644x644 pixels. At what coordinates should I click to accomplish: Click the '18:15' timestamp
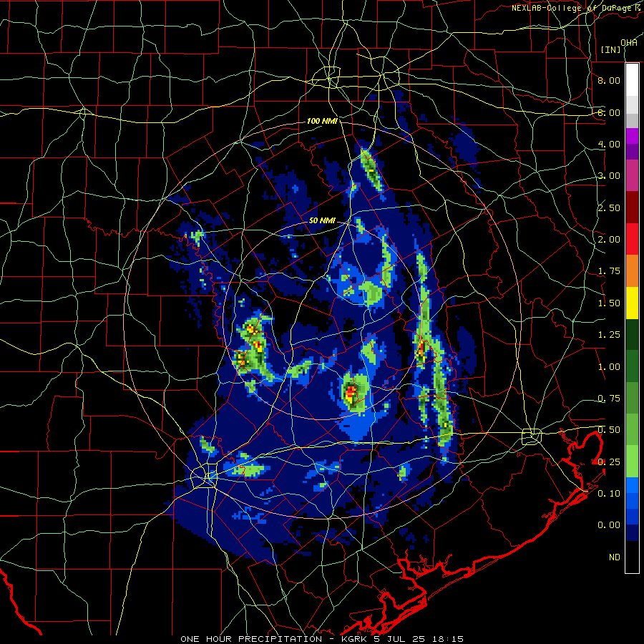tap(447, 639)
